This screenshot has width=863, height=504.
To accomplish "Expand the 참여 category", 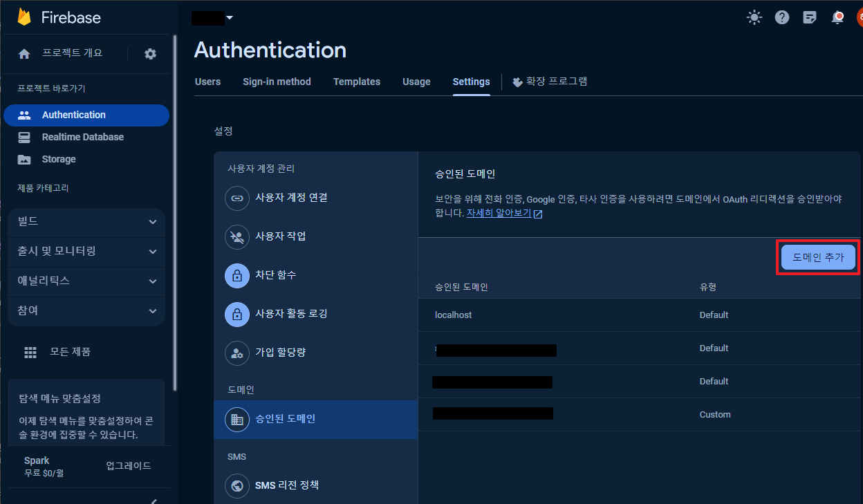I will point(86,311).
